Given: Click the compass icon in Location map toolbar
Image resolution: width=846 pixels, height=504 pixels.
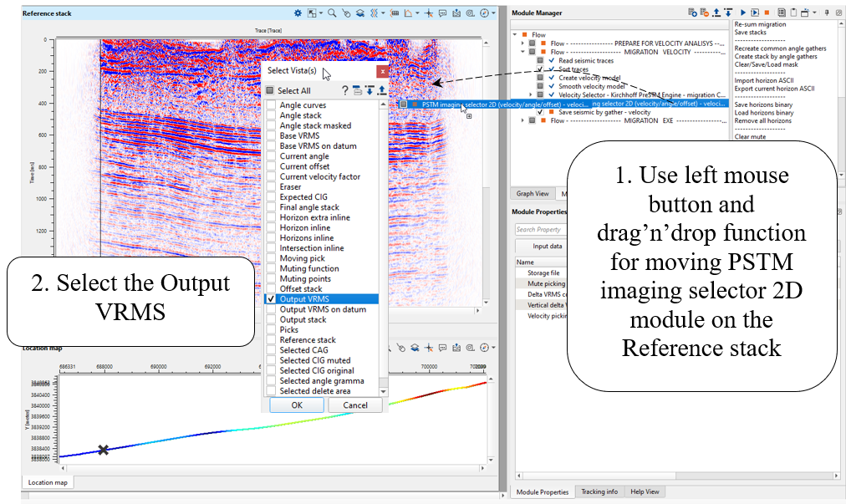Looking at the screenshot, I should [x=484, y=347].
